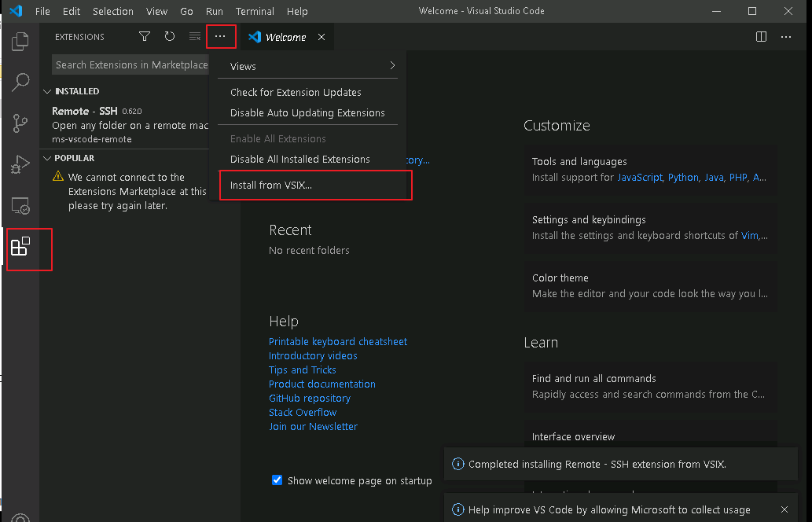Viewport: 812px width, 522px height.
Task: Close the Welcome tab
Action: (x=321, y=37)
